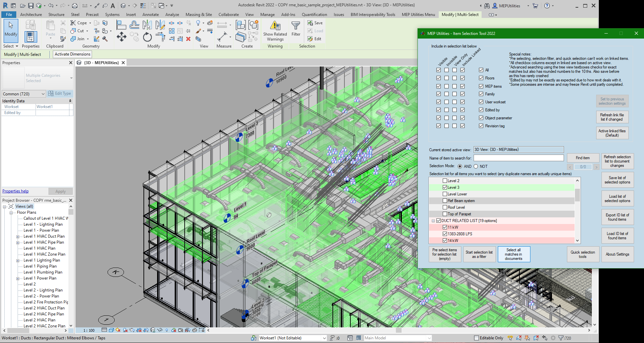
Task: Open the MEP Utilities Menu tab
Action: (418, 15)
